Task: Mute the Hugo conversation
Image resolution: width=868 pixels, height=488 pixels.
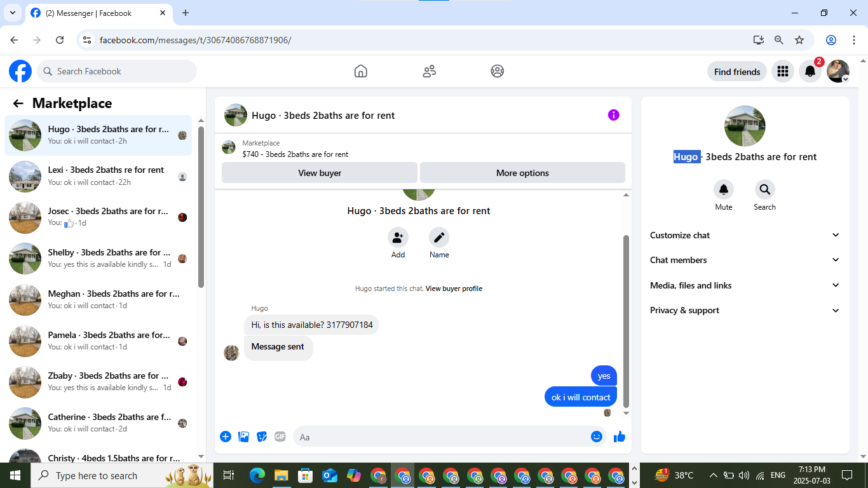Action: click(724, 189)
